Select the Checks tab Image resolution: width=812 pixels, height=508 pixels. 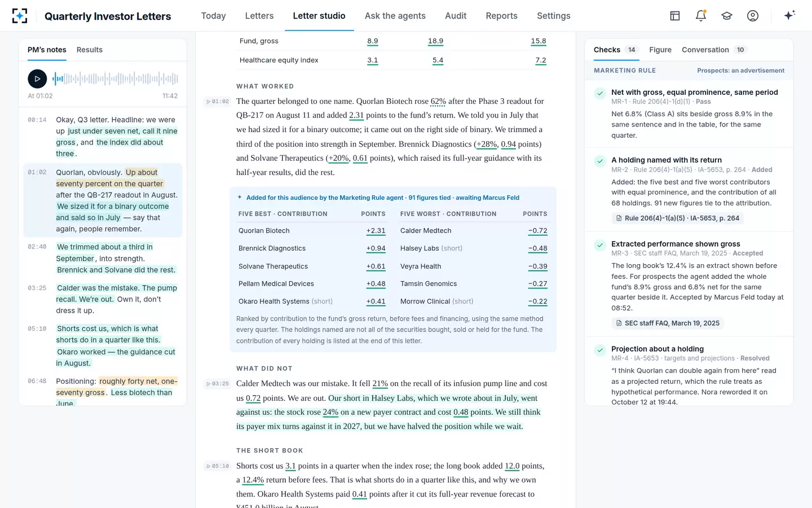[x=616, y=50]
